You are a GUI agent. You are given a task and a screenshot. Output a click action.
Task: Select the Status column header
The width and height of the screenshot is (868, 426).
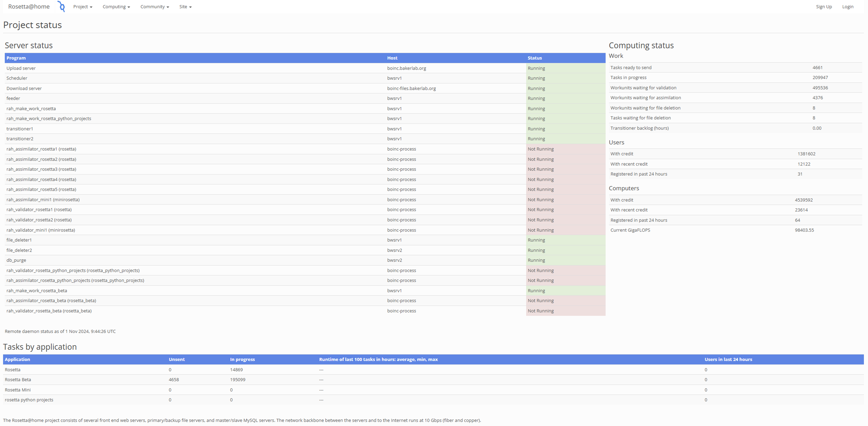point(534,58)
